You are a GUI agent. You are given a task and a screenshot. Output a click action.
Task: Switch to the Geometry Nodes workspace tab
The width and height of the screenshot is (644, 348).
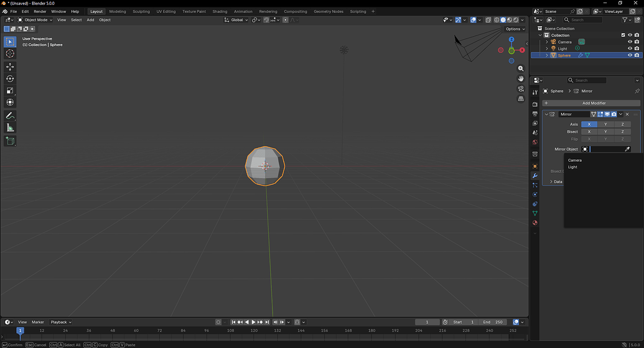click(x=328, y=11)
